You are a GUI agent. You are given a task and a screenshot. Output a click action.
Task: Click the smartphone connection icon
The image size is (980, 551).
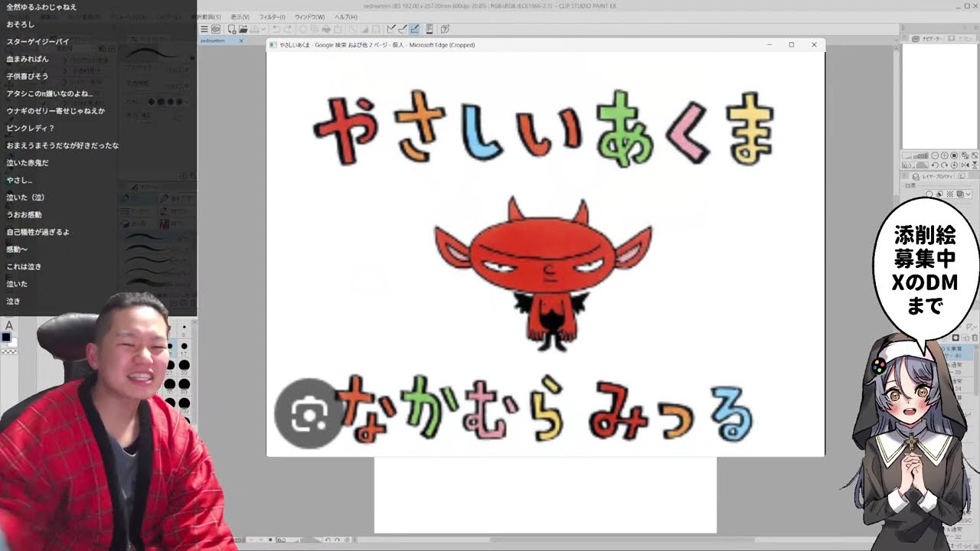point(430,29)
